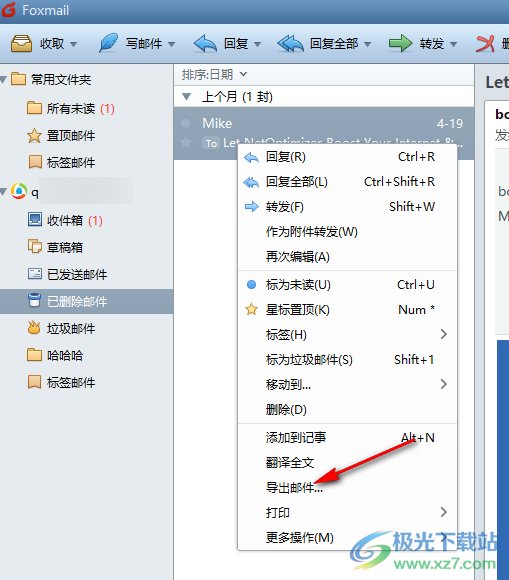Select 标为垃圾邮件(S) menu entry
The width and height of the screenshot is (509, 580).
[x=348, y=360]
